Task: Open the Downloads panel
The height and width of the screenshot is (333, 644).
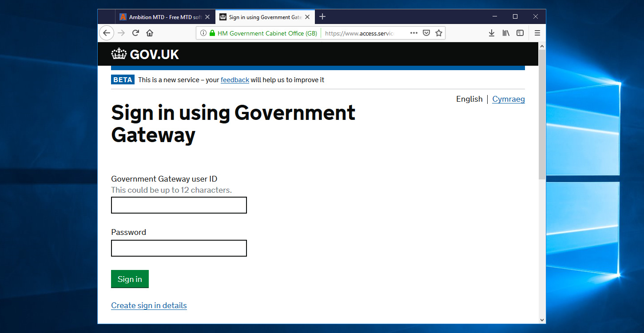Action: 492,33
